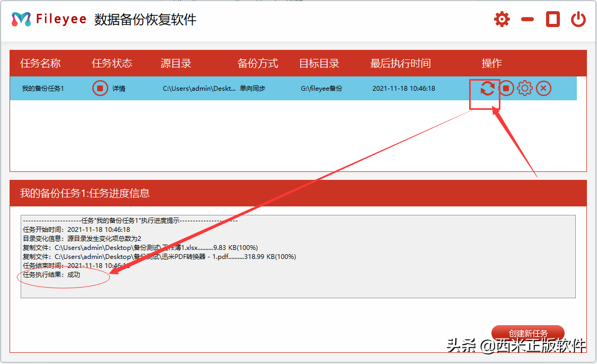Minimize the Fileyee window

pos(527,20)
